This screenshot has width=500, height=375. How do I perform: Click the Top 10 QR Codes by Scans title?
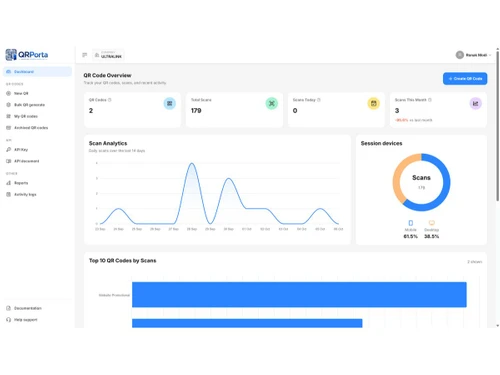point(122,261)
